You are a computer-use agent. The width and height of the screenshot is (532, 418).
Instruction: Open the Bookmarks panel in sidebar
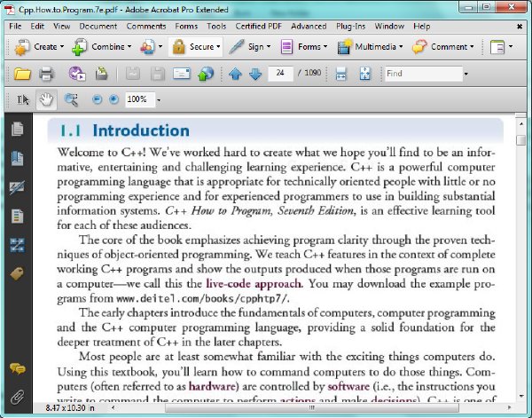(18, 158)
